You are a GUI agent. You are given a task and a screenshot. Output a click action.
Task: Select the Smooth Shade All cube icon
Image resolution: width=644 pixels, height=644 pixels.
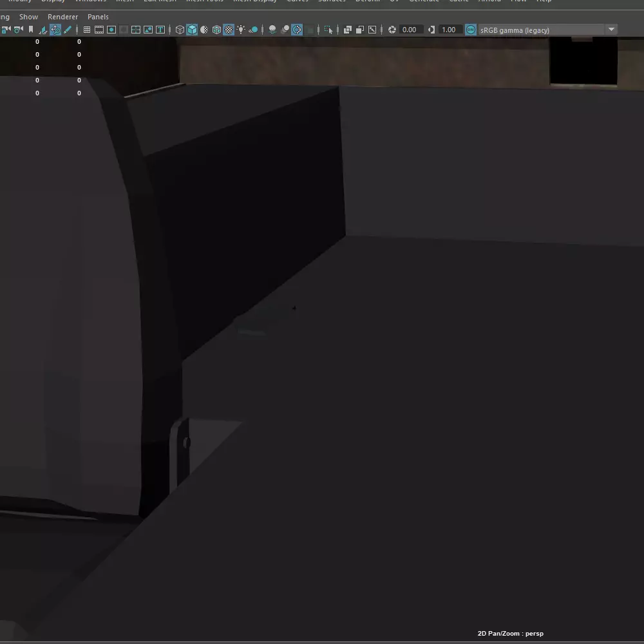[192, 30]
